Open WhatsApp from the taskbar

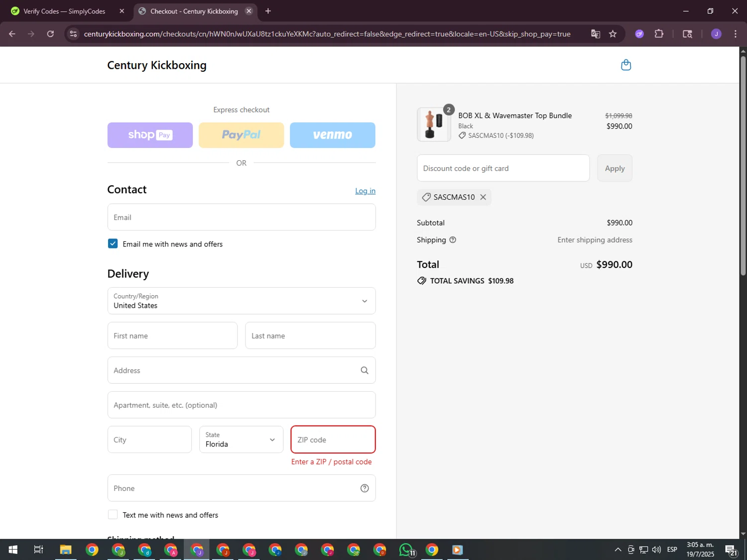[x=406, y=550]
